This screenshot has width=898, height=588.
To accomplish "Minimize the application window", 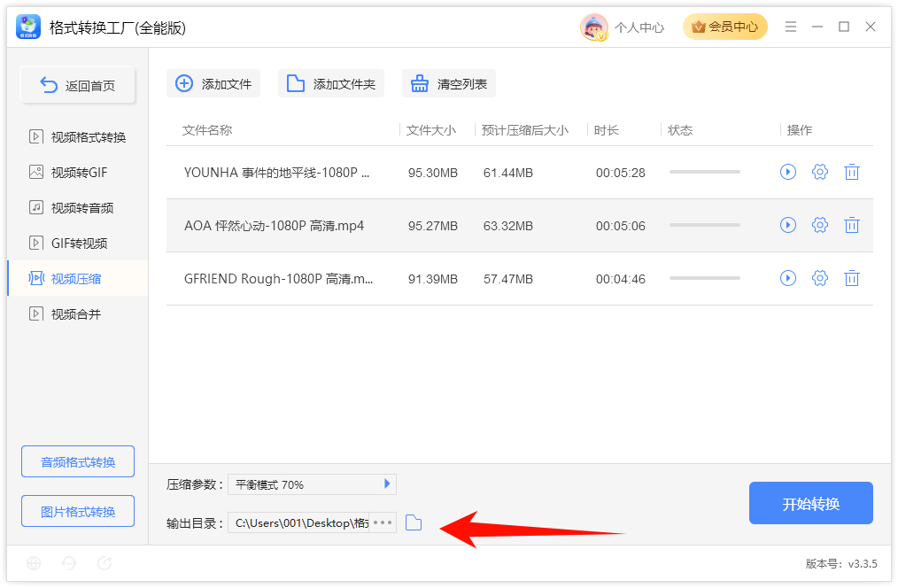I will pyautogui.click(x=817, y=27).
